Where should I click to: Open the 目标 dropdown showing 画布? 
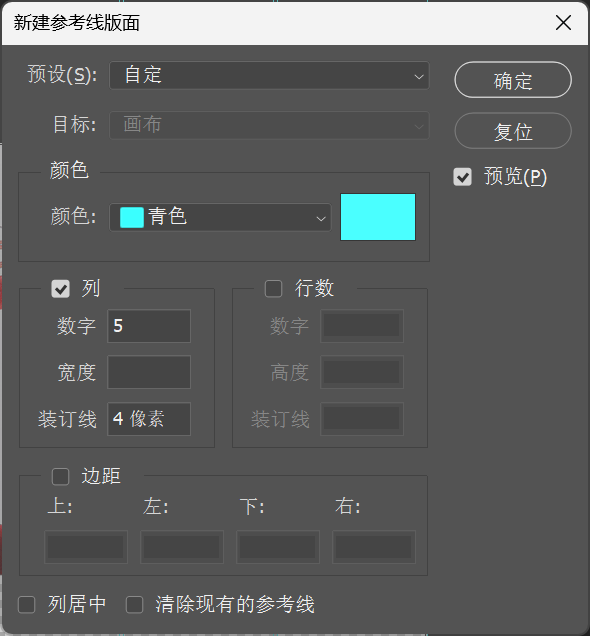coord(269,125)
